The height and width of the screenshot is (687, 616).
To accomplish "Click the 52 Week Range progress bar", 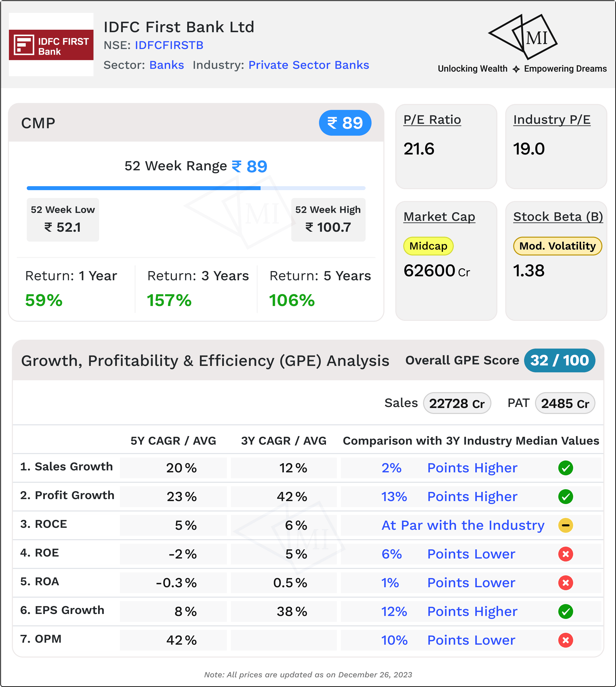I will click(196, 188).
